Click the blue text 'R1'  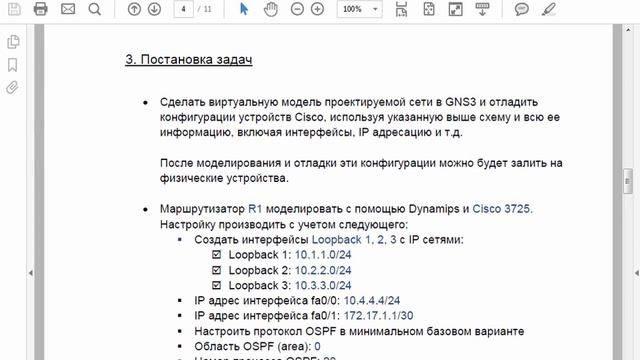[x=255, y=209]
